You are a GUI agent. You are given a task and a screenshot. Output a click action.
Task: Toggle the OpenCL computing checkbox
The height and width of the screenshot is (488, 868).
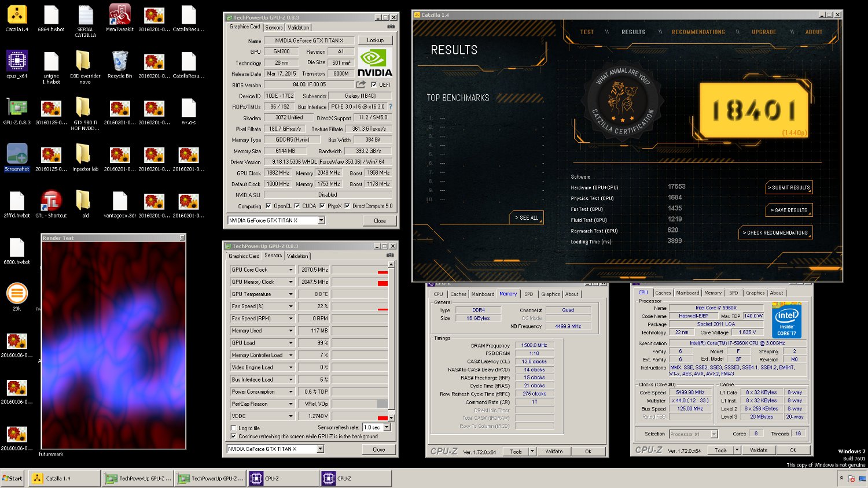268,206
